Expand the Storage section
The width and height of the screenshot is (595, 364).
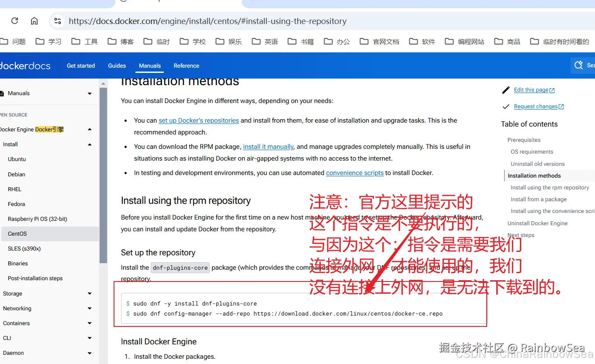(89, 293)
